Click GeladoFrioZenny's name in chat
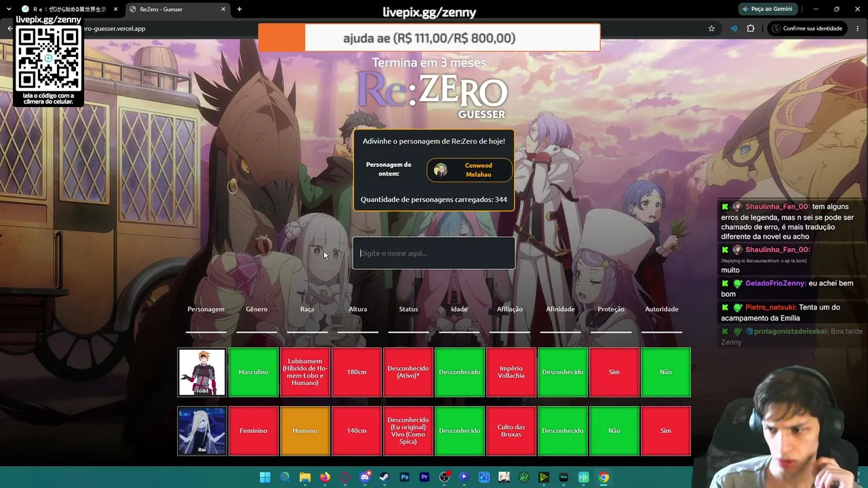Screen dimensions: 868x488 coord(775,283)
